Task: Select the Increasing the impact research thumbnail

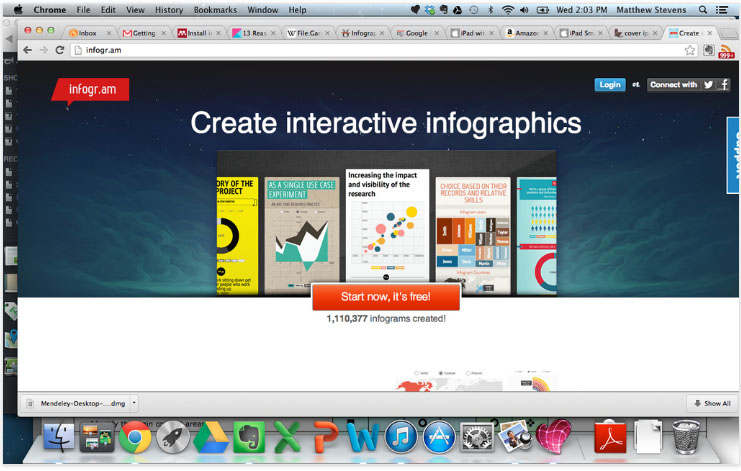Action: pos(388,225)
